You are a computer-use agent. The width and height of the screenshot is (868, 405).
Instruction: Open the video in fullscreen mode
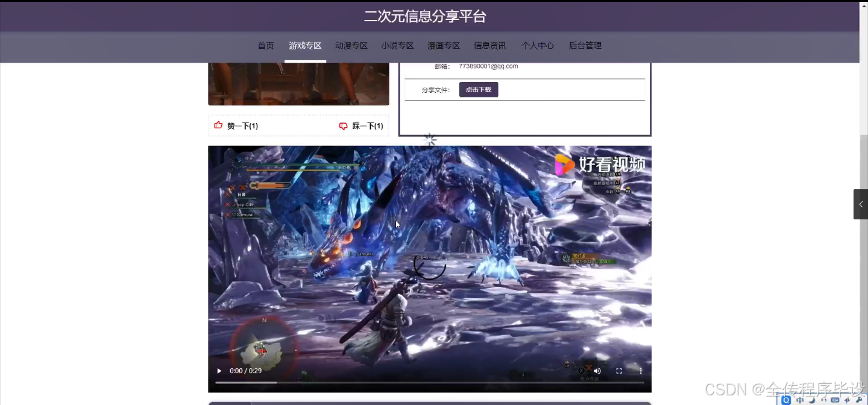point(619,371)
